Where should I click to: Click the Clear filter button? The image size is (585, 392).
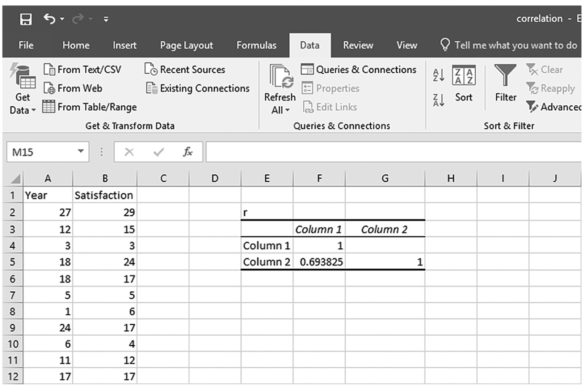[545, 69]
